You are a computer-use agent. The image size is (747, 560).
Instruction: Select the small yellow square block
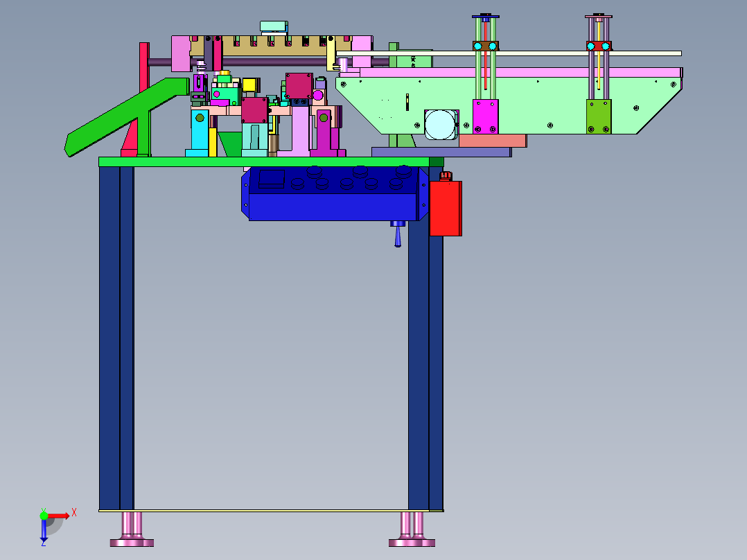[249, 85]
